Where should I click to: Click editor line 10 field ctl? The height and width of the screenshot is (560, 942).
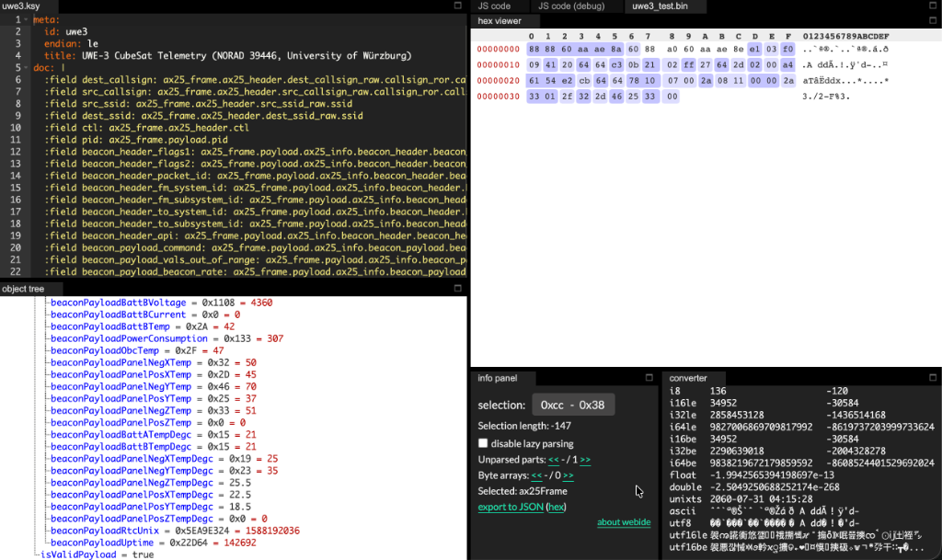pos(146,128)
